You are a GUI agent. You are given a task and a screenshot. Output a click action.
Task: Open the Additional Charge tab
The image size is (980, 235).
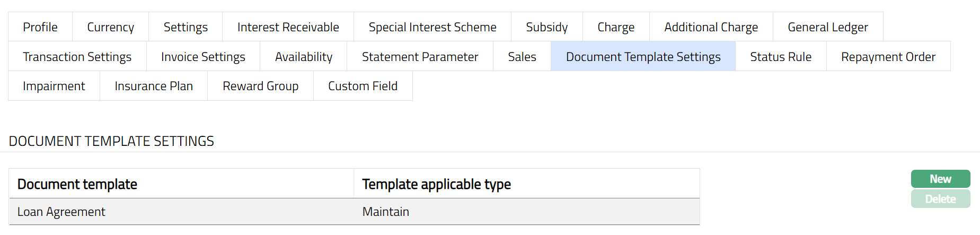click(711, 27)
